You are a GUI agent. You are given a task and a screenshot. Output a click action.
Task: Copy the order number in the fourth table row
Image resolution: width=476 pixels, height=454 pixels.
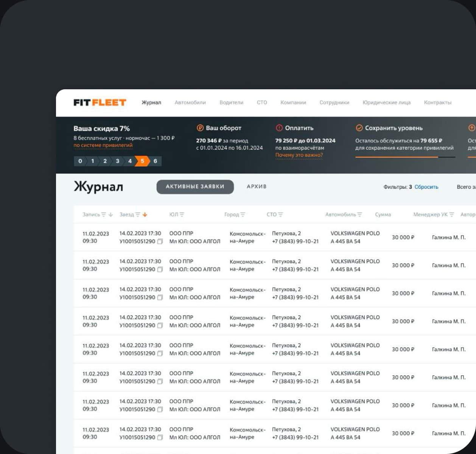coord(160,325)
